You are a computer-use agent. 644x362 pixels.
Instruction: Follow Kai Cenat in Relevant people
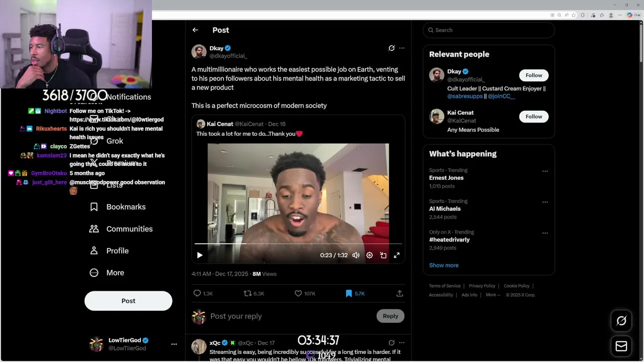click(534, 117)
